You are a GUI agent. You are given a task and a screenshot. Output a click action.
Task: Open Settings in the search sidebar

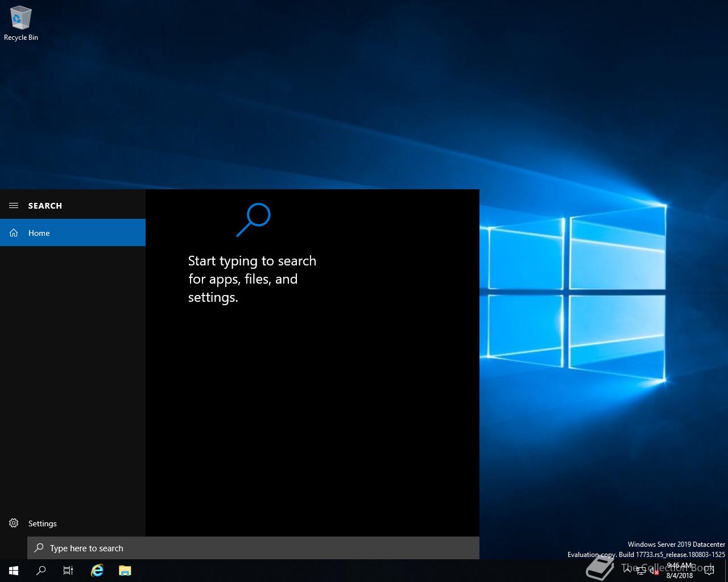tap(73, 523)
